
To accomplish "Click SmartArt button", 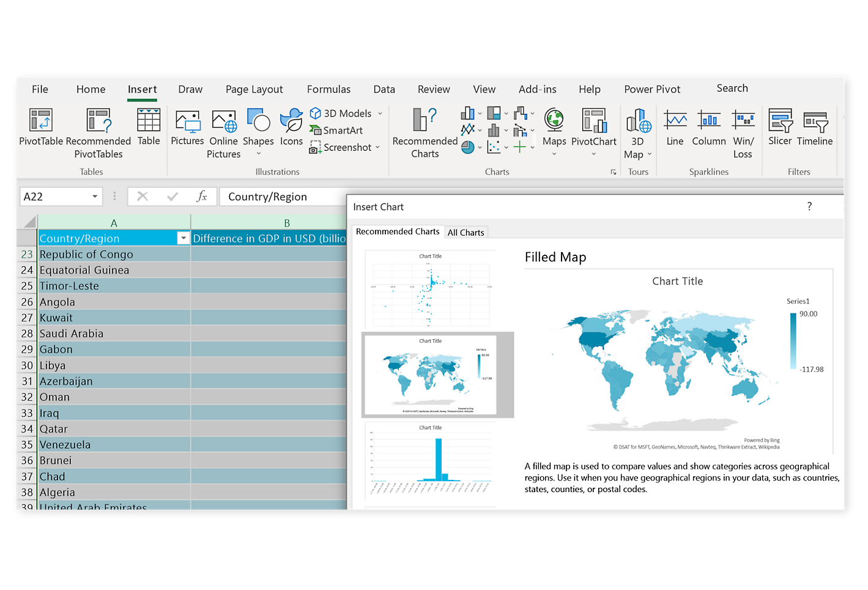I will (x=336, y=130).
